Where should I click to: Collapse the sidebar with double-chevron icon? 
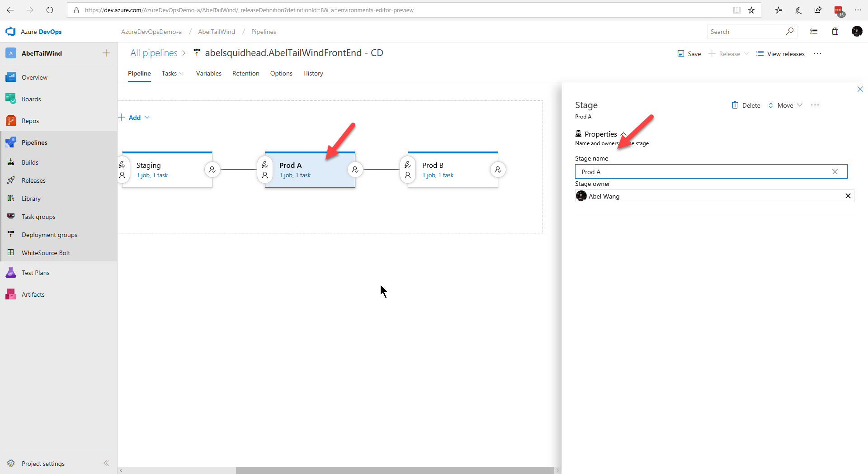106,463
